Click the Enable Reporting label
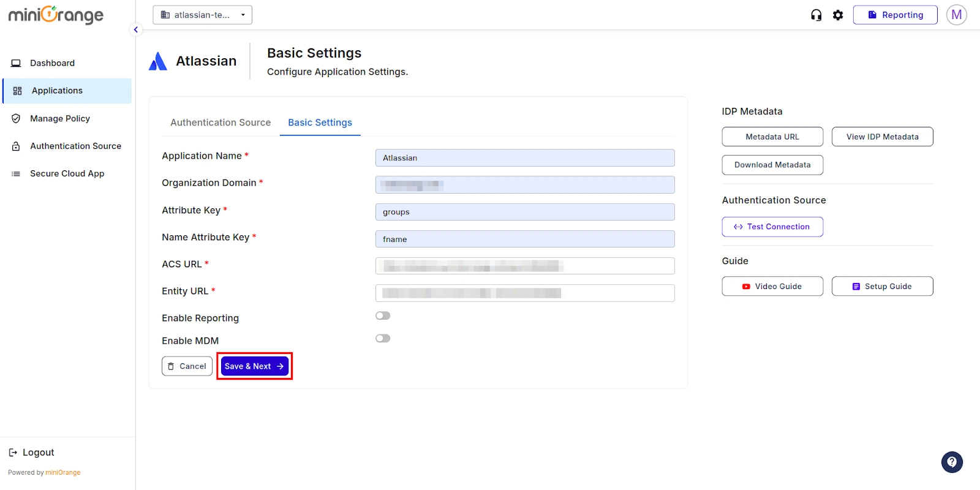The image size is (980, 490). click(x=200, y=318)
